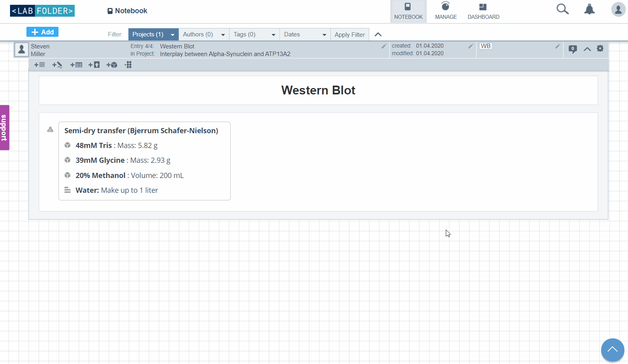The width and height of the screenshot is (628, 364).
Task: Expand the Dates filter dropdown
Action: (305, 34)
